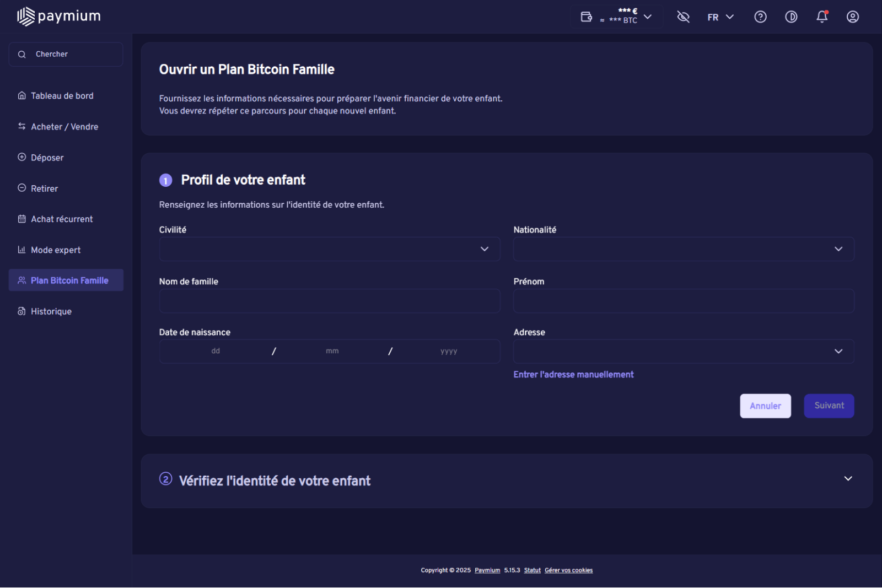This screenshot has width=882, height=588.
Task: Click the wallet icon in header
Action: click(587, 17)
